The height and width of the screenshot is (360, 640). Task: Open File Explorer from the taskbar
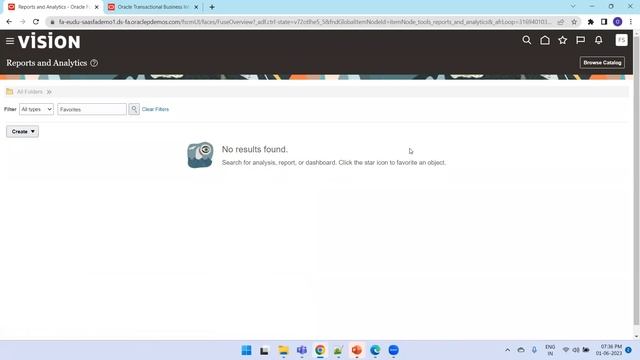(x=283, y=350)
